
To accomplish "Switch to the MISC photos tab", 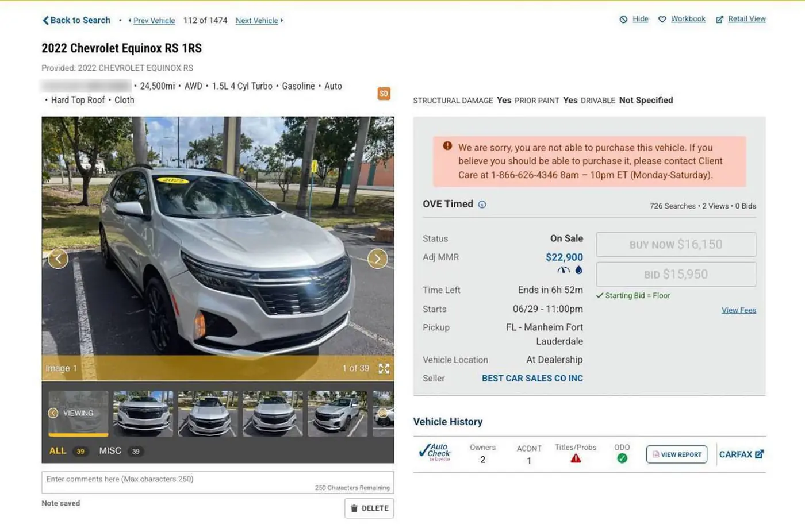I will pyautogui.click(x=120, y=451).
